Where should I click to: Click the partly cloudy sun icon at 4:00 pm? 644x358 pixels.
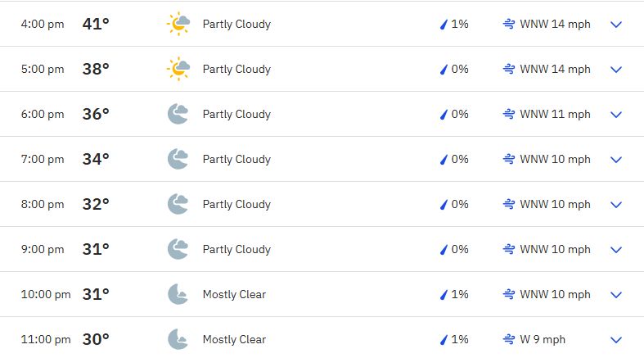[178, 24]
